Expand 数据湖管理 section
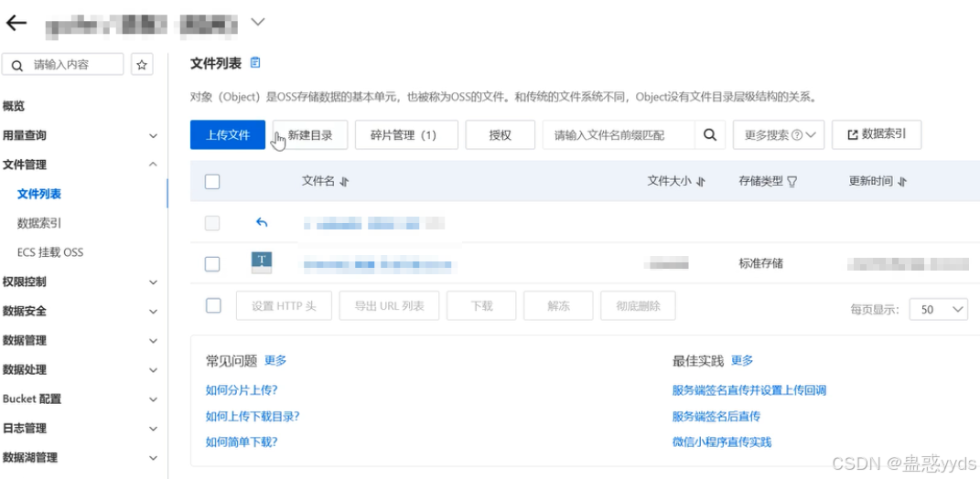 pos(153,458)
